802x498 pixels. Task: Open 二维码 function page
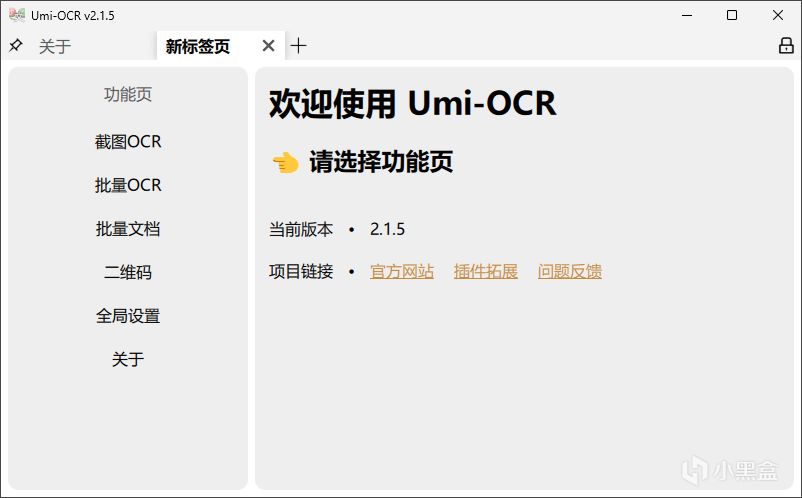click(128, 272)
